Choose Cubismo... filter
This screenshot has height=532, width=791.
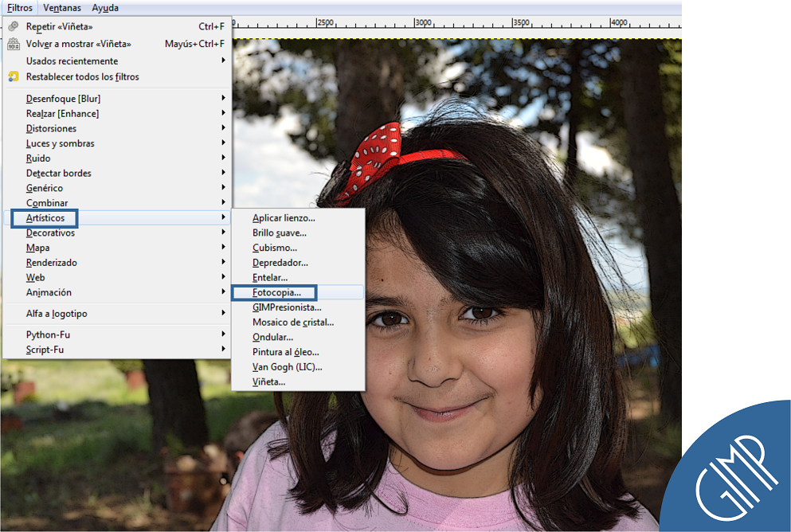coord(298,248)
